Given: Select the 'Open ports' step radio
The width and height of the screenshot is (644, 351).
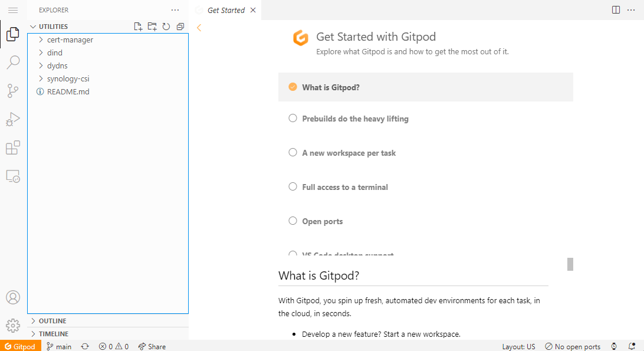Looking at the screenshot, I should click(x=293, y=221).
